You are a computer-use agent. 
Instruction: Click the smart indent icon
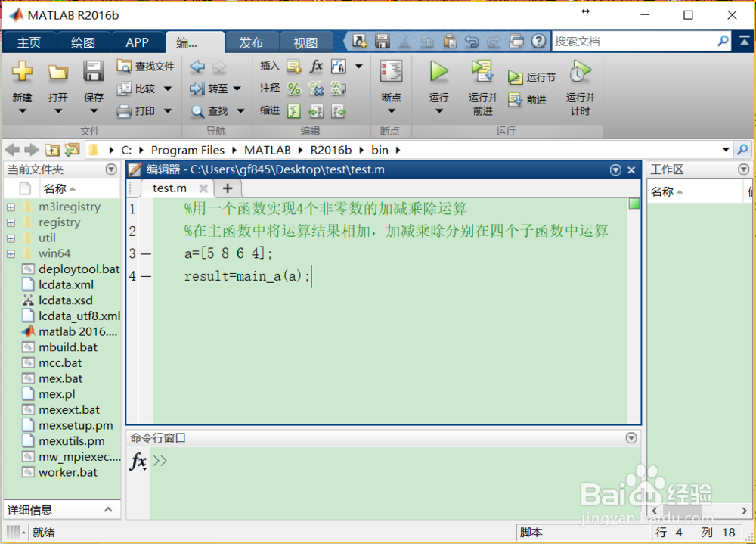[x=293, y=111]
